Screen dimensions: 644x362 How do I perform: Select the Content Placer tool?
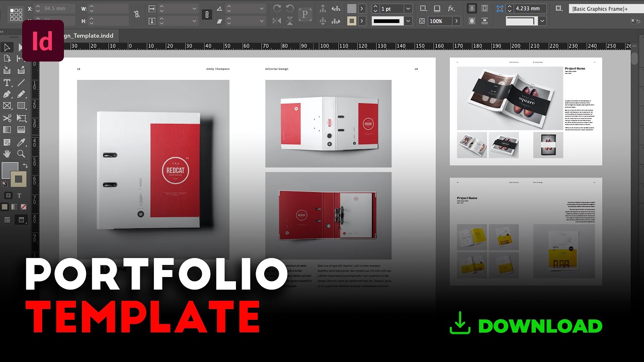click(x=21, y=71)
